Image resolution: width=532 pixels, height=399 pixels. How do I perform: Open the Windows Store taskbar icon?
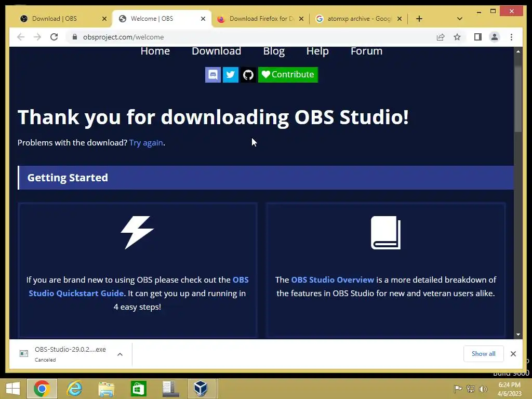[x=138, y=389]
